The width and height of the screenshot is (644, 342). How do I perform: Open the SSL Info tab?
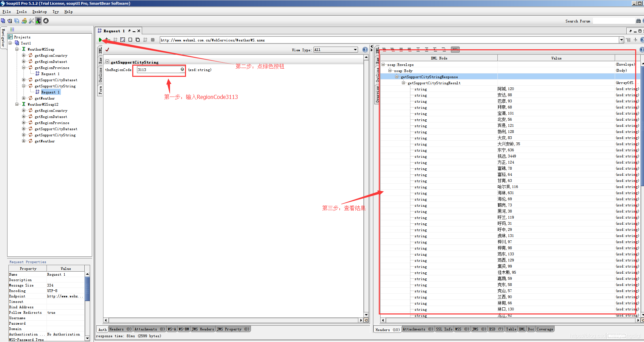tap(444, 329)
